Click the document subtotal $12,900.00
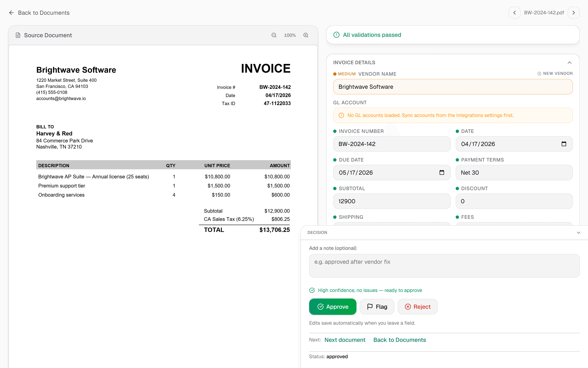The width and height of the screenshot is (588, 368). 277,211
